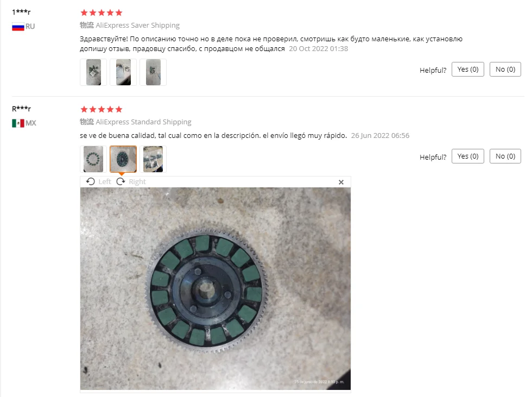Open first thumbnail in Russian review
532x397 pixels.
coord(93,72)
